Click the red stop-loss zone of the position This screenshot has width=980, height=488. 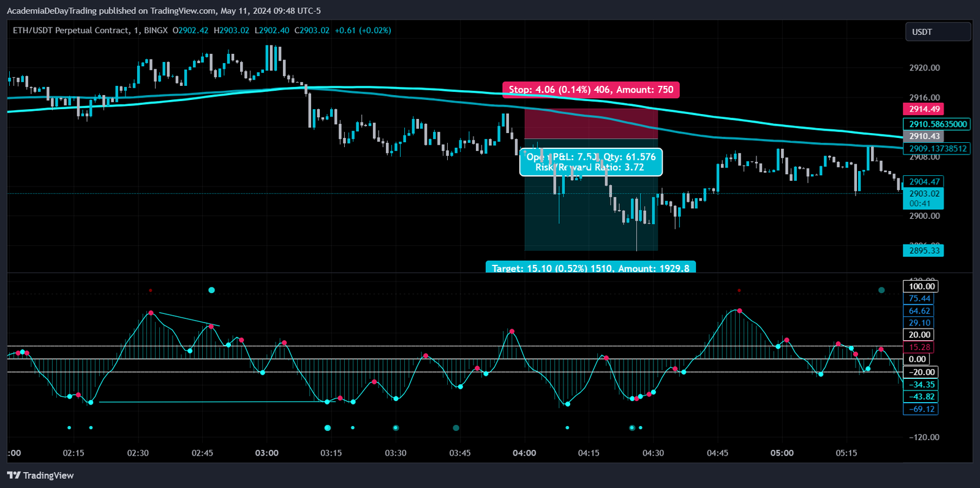(x=590, y=124)
